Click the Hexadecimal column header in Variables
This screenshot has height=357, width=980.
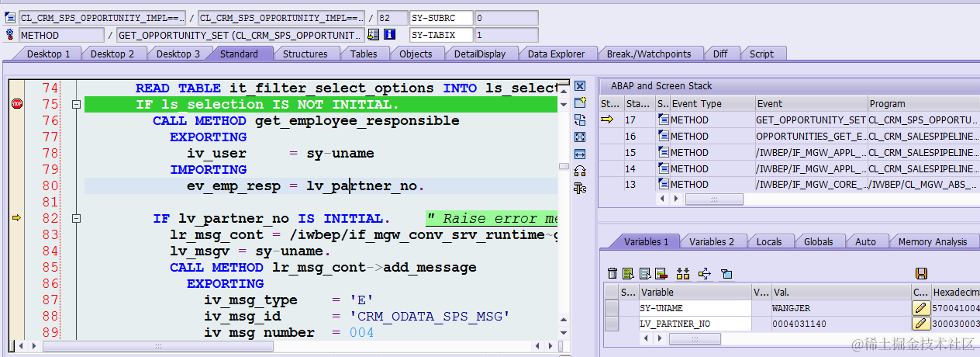(955, 293)
